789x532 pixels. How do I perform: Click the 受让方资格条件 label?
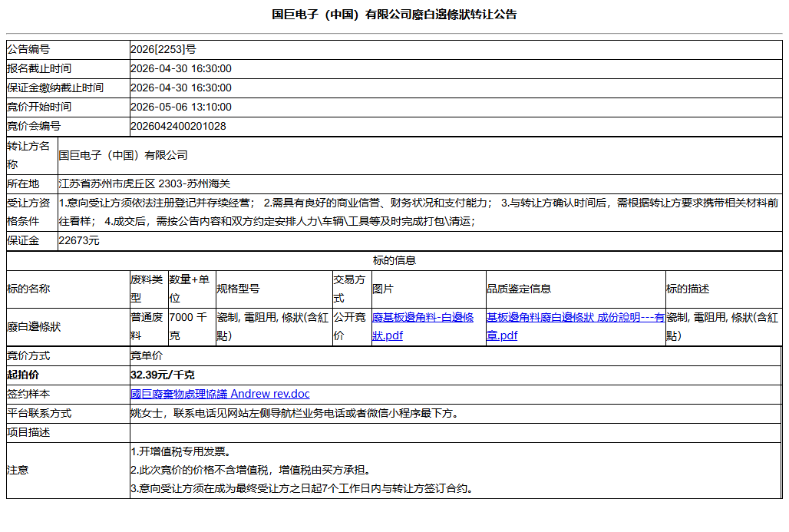pyautogui.click(x=28, y=212)
